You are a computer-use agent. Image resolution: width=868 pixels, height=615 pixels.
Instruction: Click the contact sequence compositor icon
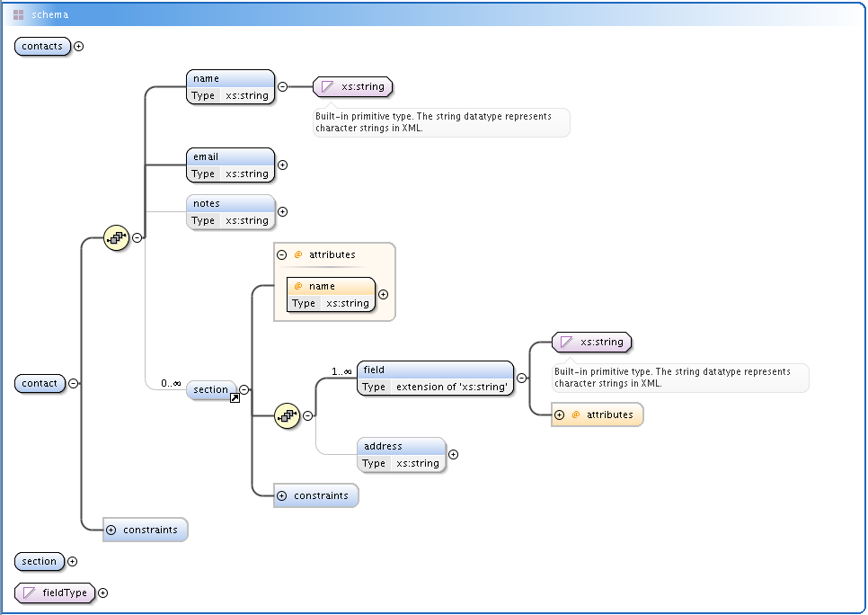tap(117, 238)
